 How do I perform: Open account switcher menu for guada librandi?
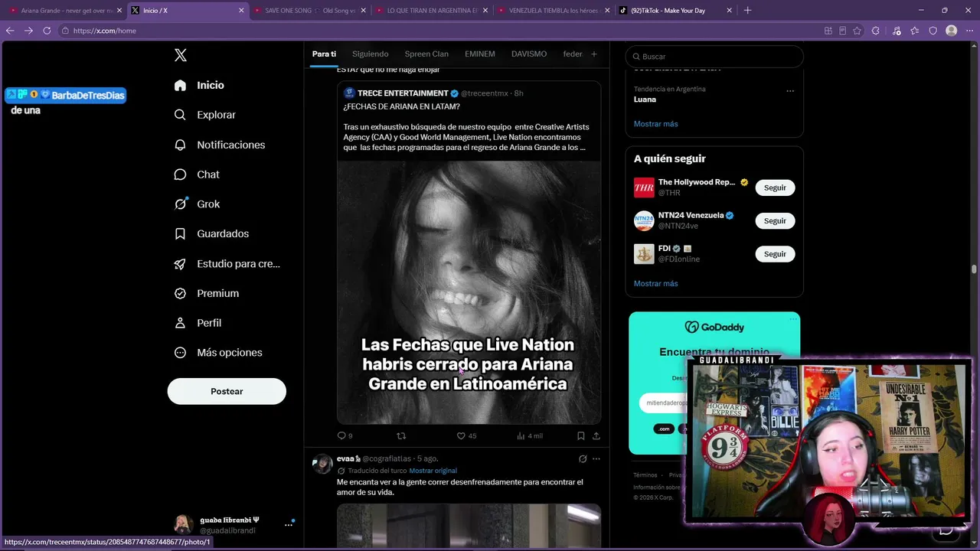click(289, 524)
